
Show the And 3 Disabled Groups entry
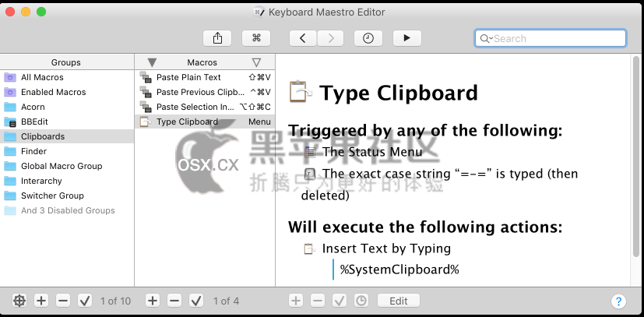click(x=67, y=210)
